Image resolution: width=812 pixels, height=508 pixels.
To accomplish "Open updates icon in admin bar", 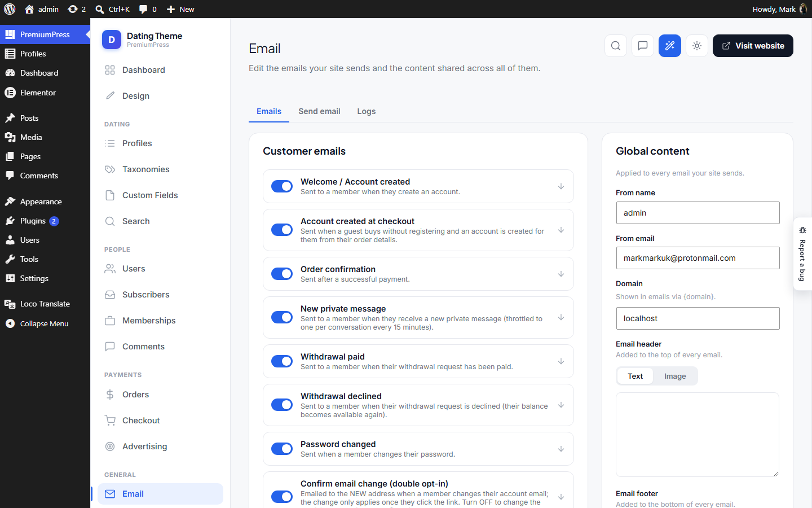I will (77, 9).
